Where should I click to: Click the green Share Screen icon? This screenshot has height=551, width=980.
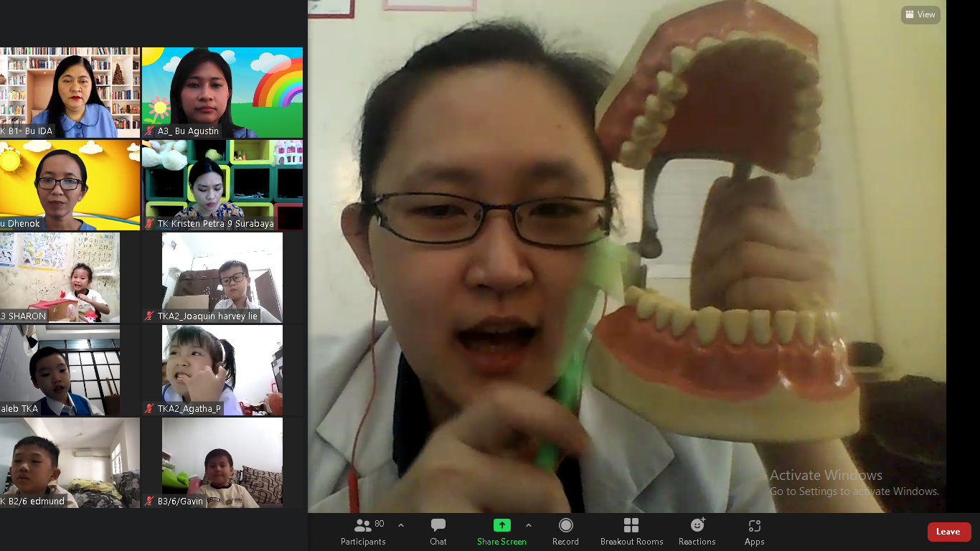pos(501,525)
